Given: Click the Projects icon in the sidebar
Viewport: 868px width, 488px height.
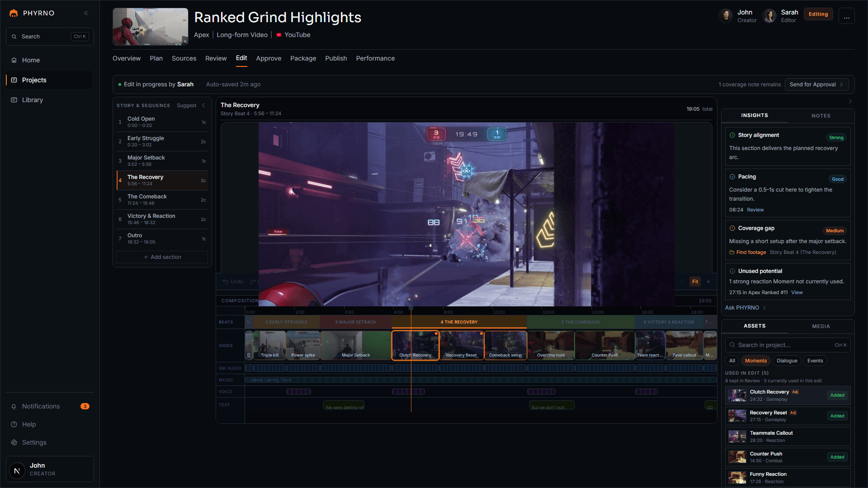Looking at the screenshot, I should [14, 80].
